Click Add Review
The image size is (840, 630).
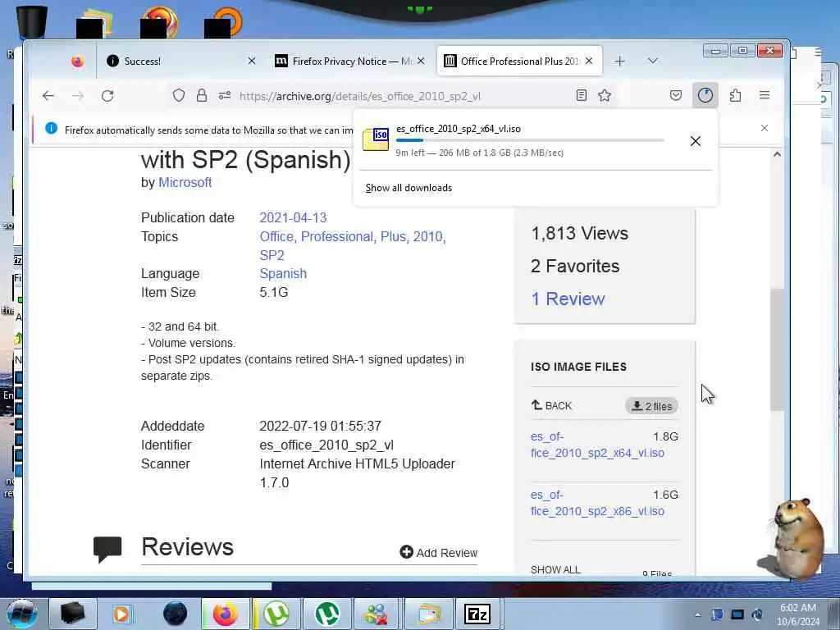tap(439, 552)
